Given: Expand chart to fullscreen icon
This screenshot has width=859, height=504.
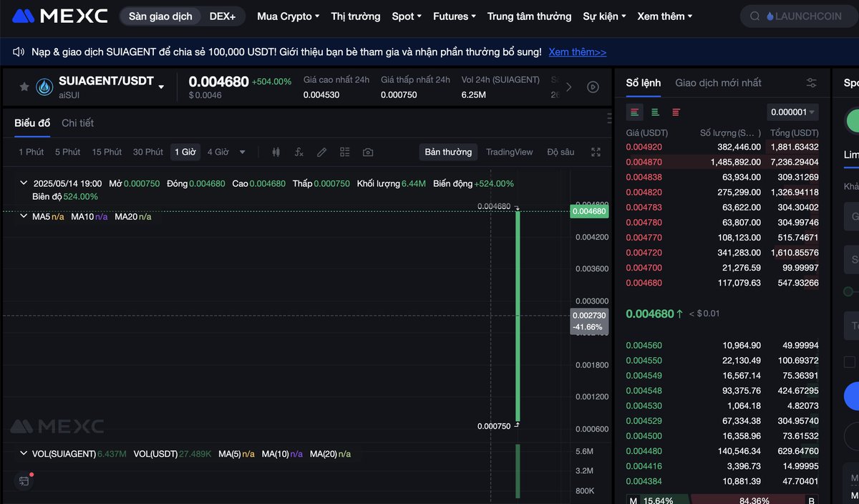Looking at the screenshot, I should point(596,152).
